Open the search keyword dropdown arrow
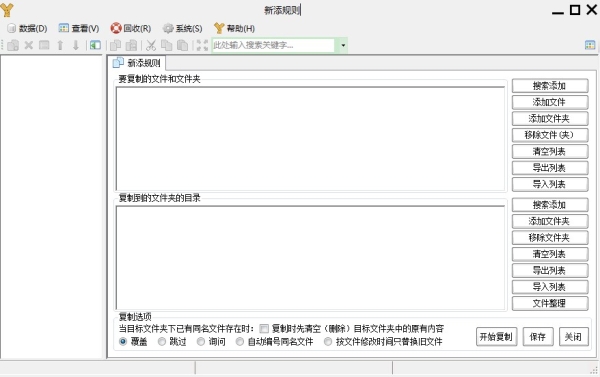 [x=343, y=46]
